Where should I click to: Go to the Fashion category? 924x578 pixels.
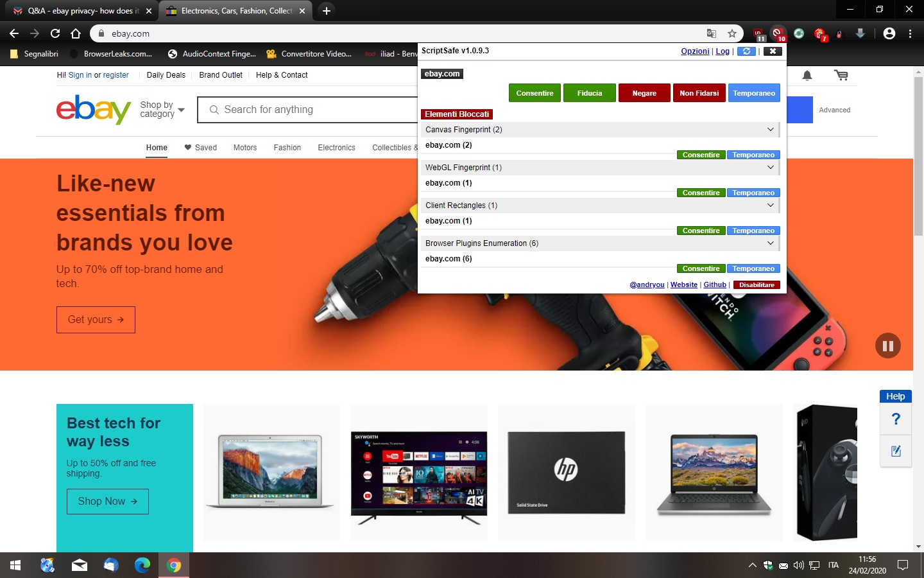(x=287, y=148)
